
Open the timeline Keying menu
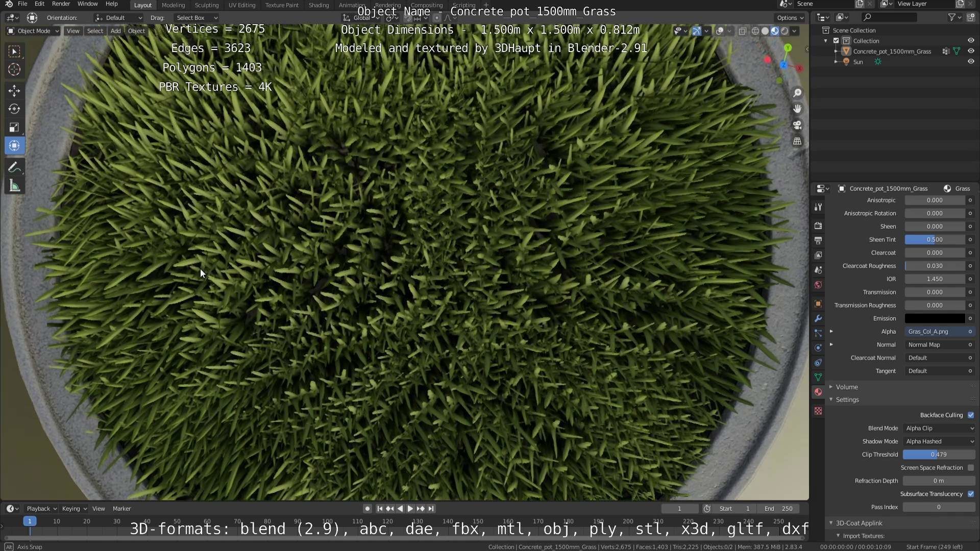point(74,509)
